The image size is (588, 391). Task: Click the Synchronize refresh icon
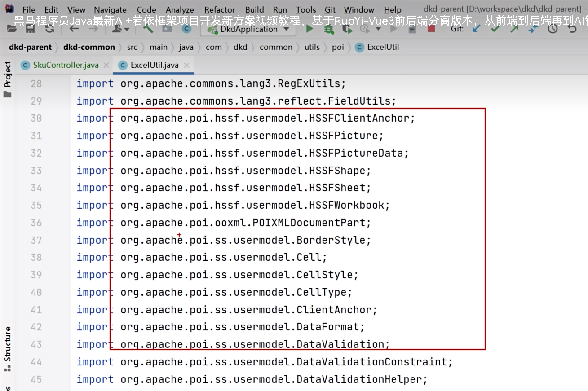tap(49, 29)
